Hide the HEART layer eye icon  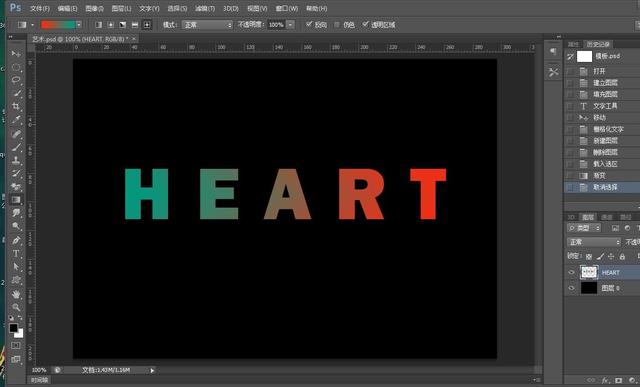[x=571, y=272]
